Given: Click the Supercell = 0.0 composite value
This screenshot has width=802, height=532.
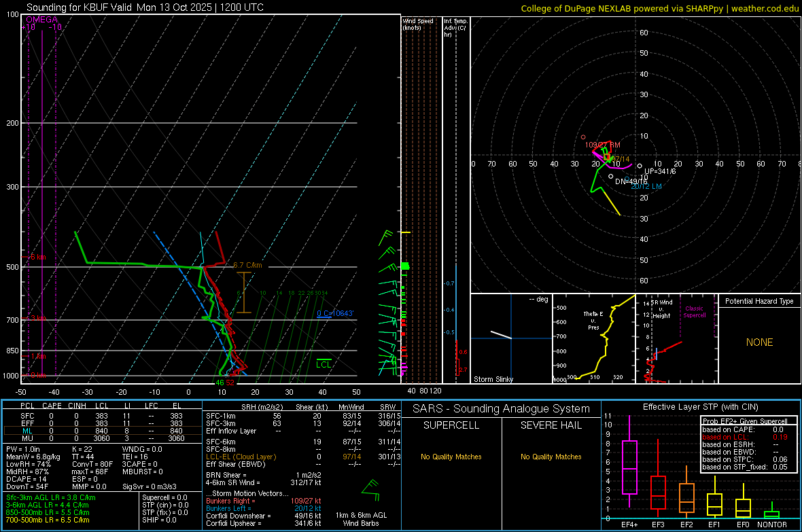Looking at the screenshot, I should click(x=164, y=497).
